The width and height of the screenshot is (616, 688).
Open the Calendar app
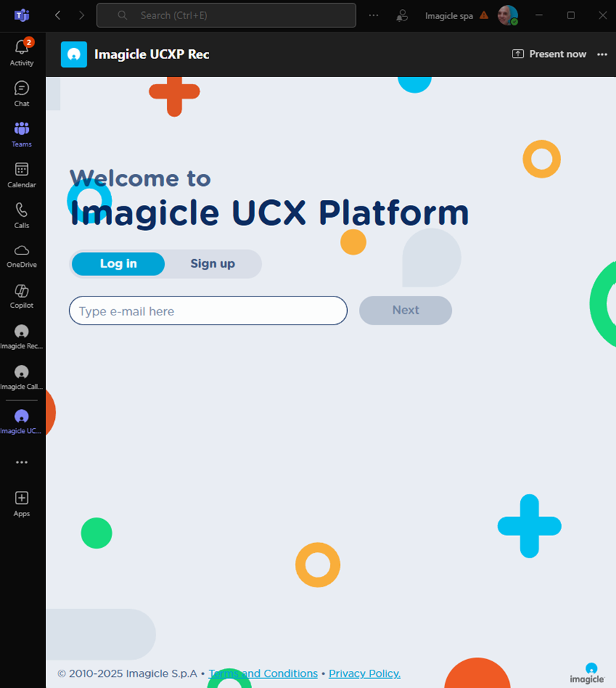(x=22, y=174)
